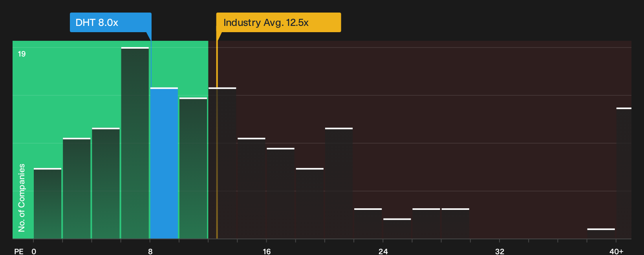Click the x-axis label 32
Image resolution: width=644 pixels, height=255 pixels.
(499, 251)
